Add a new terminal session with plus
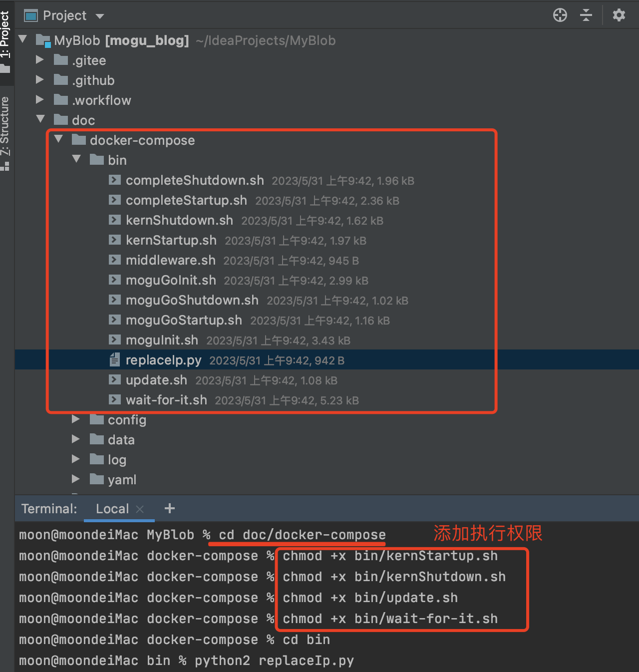The image size is (639, 672). pyautogui.click(x=170, y=508)
